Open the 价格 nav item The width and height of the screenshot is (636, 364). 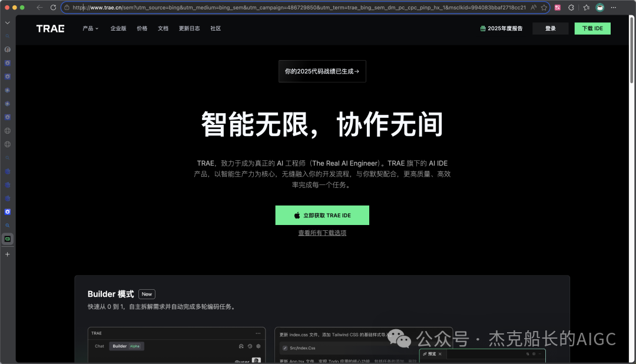coord(142,28)
